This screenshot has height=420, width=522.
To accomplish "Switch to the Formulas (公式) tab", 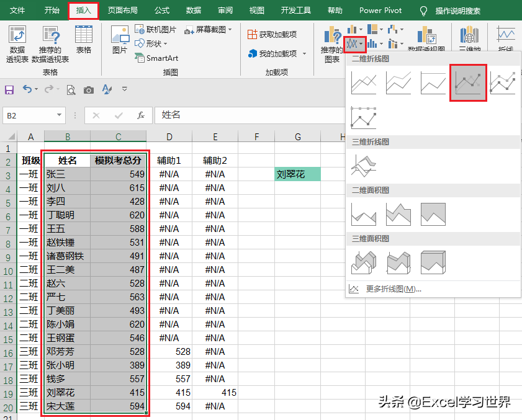I will point(162,11).
